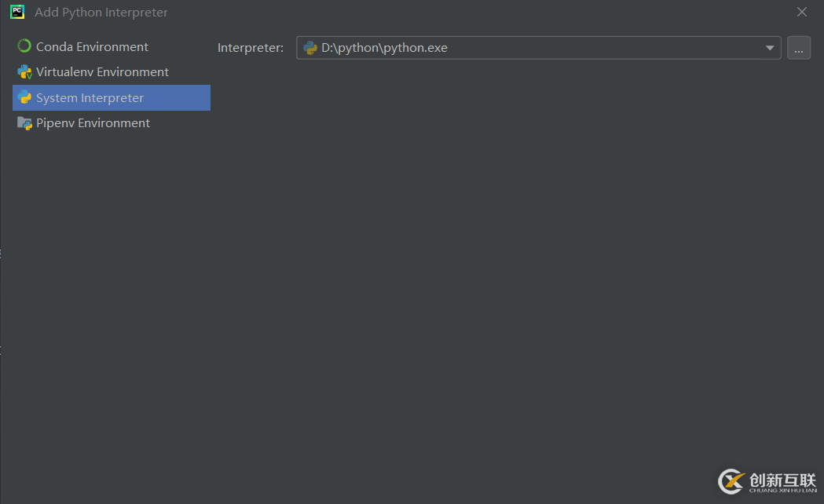Click the empty sidebar area below Pipenv Environment
824x504 pixels.
point(110,298)
